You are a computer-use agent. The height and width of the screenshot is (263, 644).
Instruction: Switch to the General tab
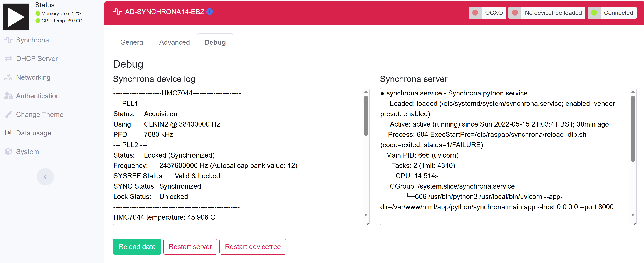pyautogui.click(x=132, y=42)
